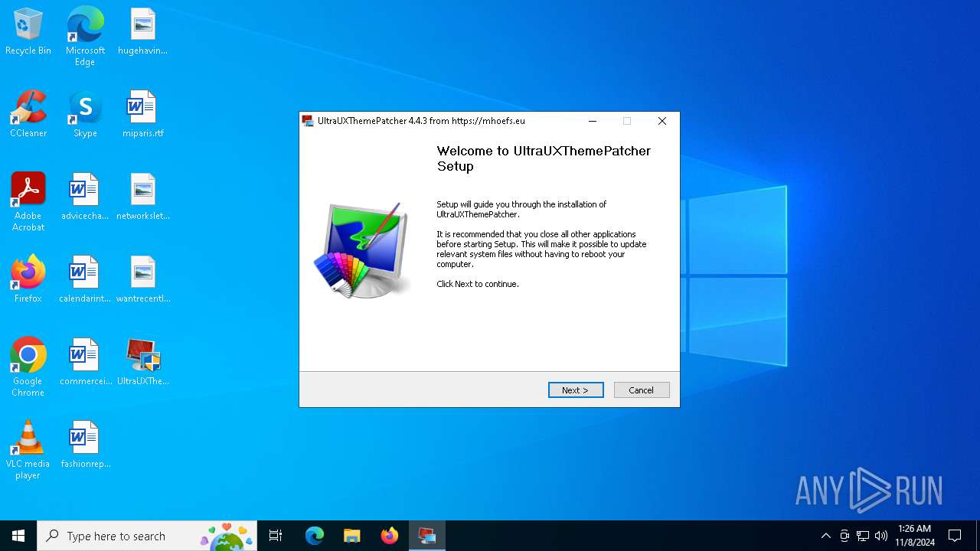Show hidden system tray icons

tap(825, 536)
